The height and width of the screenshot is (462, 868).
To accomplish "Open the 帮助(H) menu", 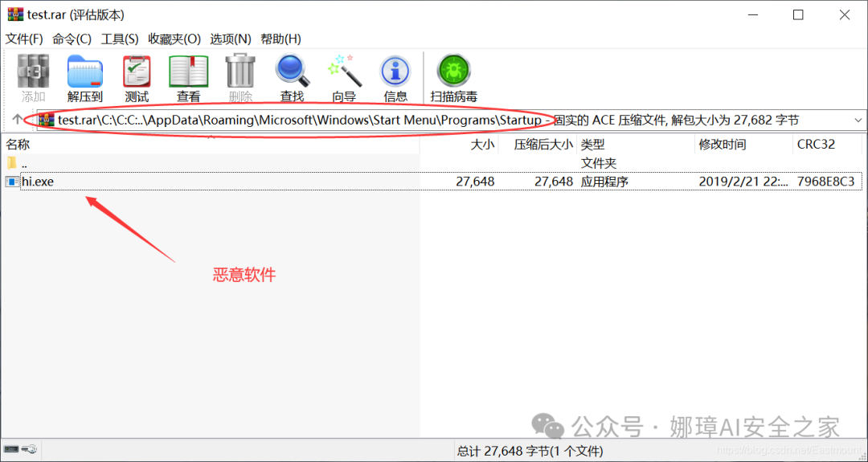I will pyautogui.click(x=280, y=39).
